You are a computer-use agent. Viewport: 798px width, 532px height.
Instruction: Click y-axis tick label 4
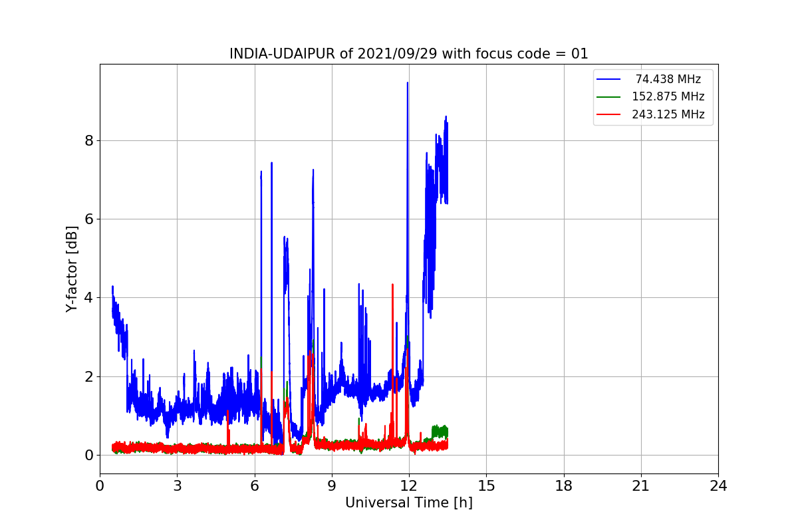click(x=88, y=298)
